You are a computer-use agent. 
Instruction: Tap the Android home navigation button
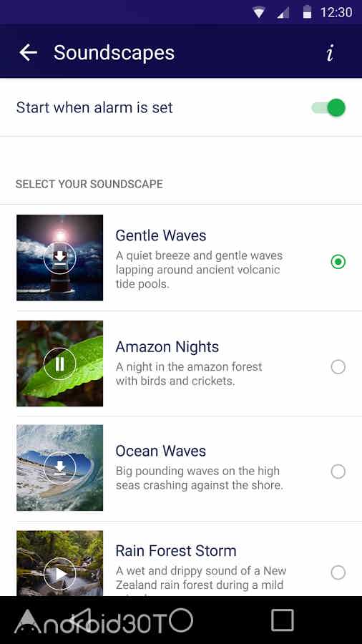click(x=181, y=620)
